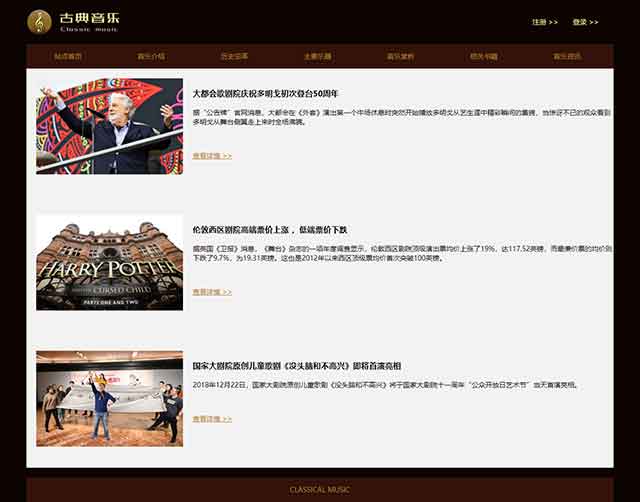
Task: Open the 登录 >> login link
Action: tap(585, 22)
